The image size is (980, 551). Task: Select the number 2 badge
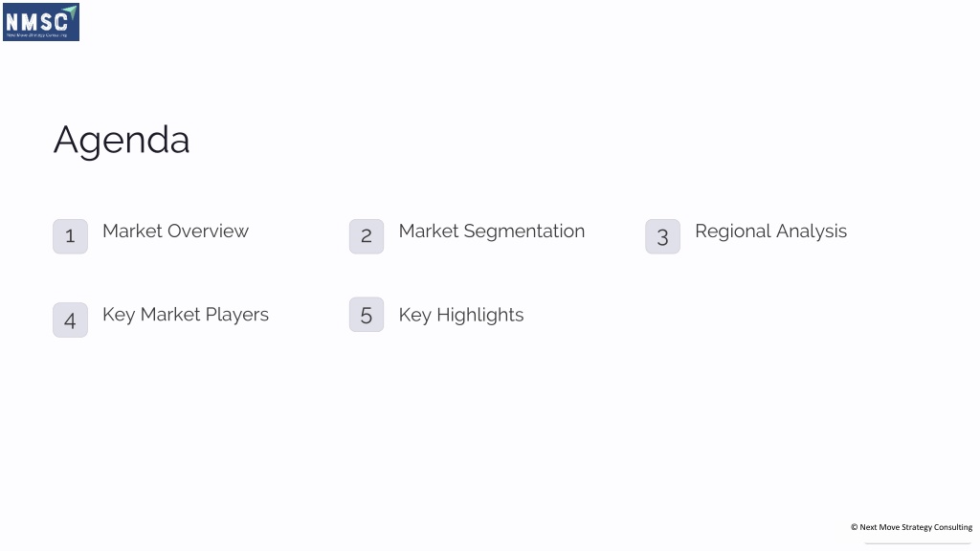[367, 236]
